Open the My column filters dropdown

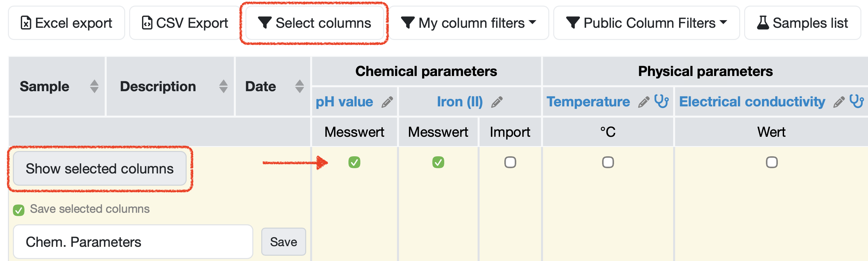tap(468, 23)
